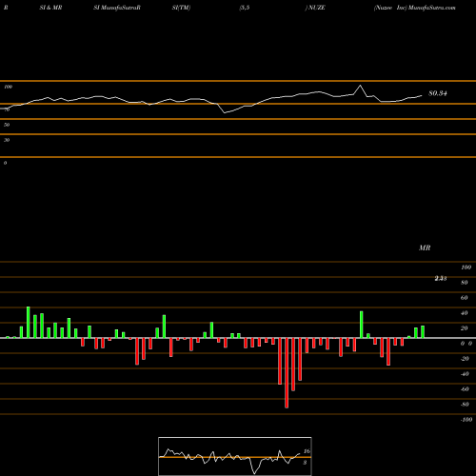Click the 'SI & MR' header text
This screenshot has width=476, height=476.
pos(50,8)
